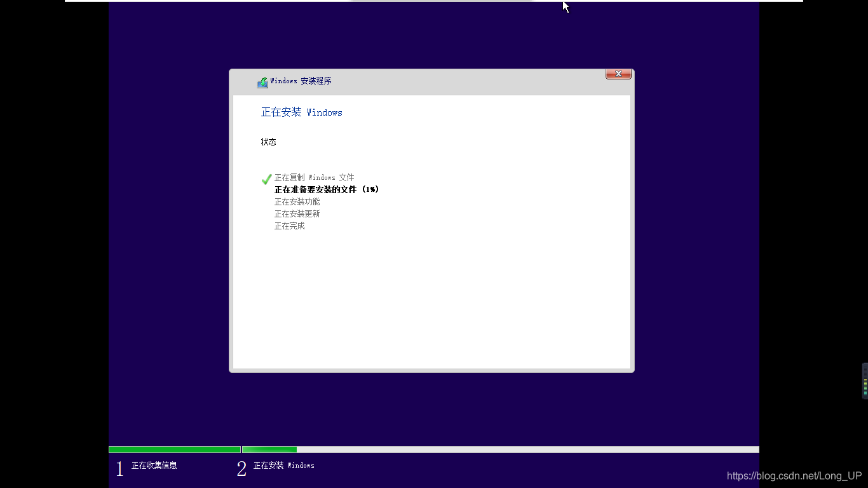Screen dimensions: 868x488
Task: Click the Windows 安装程序 title text
Action: coord(301,81)
